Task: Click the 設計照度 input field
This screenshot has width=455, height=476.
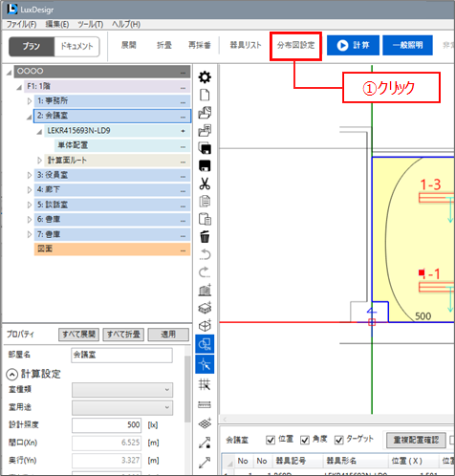Action: (106, 425)
